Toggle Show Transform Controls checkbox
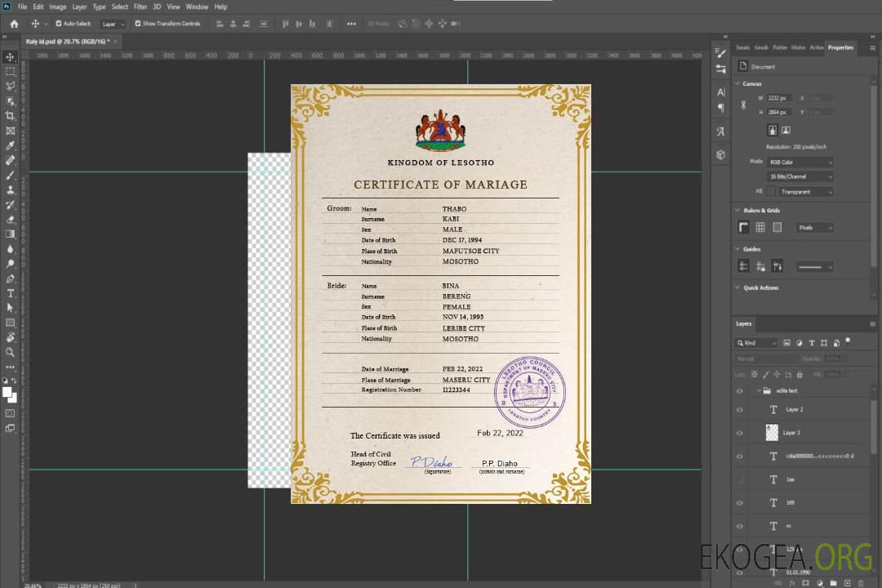Image resolution: width=882 pixels, height=588 pixels. (138, 24)
